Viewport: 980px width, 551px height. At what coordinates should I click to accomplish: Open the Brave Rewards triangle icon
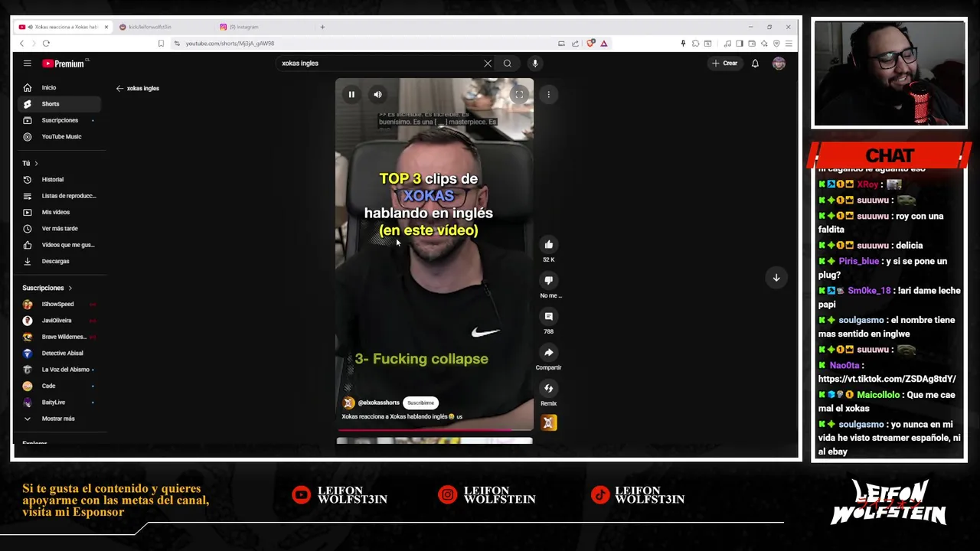click(604, 44)
